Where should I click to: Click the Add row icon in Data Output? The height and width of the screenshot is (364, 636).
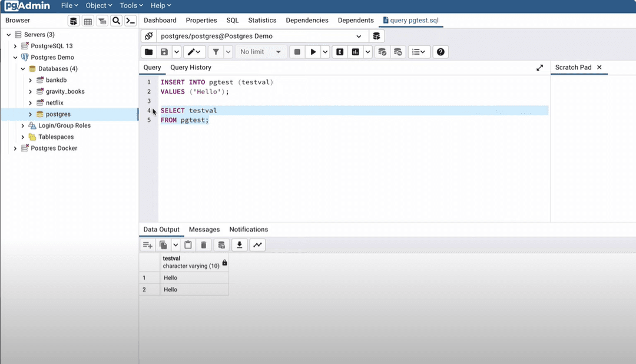tap(148, 245)
